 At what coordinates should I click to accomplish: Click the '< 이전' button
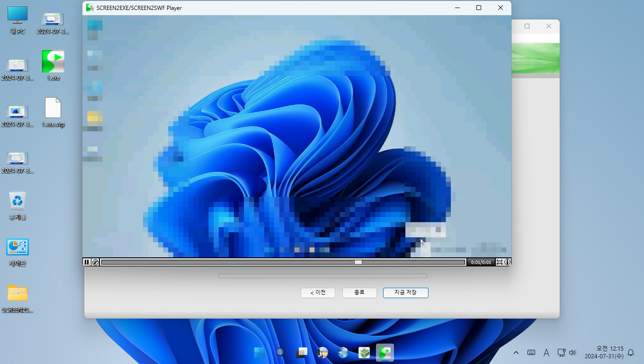pos(318,293)
